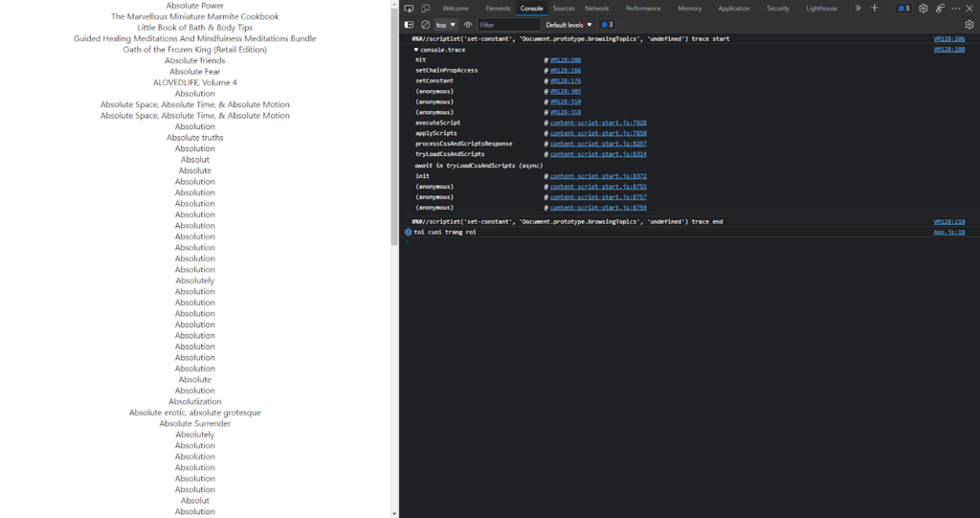This screenshot has height=518, width=980.
Task: Open DevTools settings gear in top bar
Action: [924, 8]
